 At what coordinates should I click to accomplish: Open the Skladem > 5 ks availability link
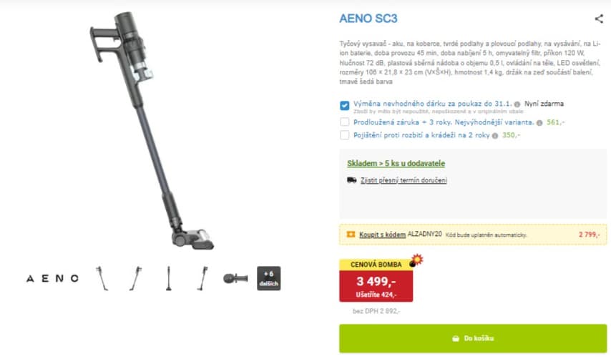(396, 164)
